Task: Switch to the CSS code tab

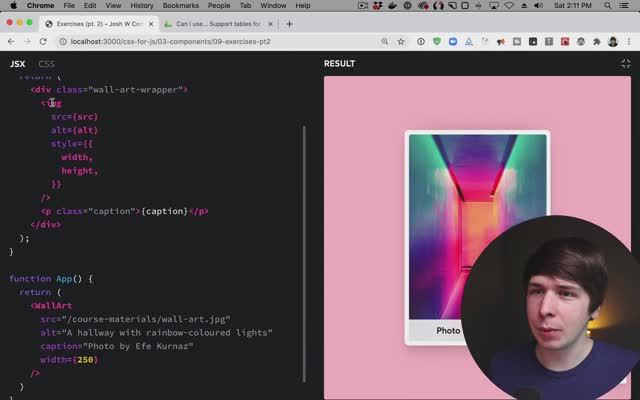Action: point(47,64)
